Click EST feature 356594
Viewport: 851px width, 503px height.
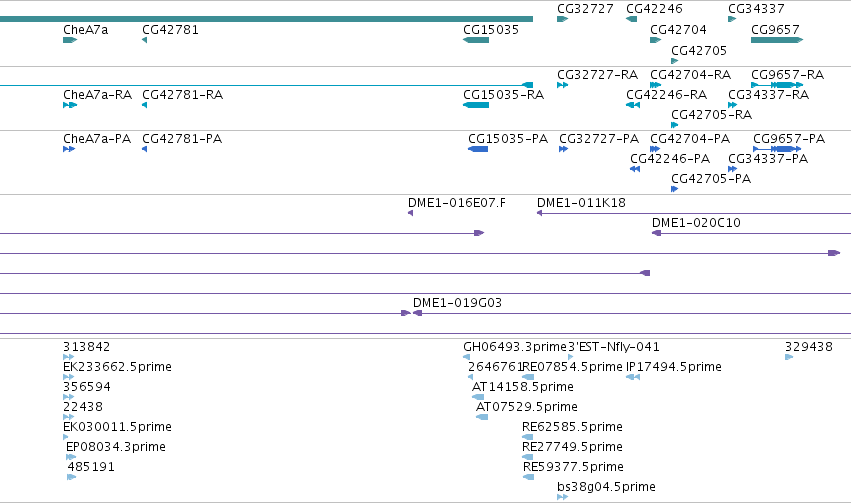[x=86, y=387]
